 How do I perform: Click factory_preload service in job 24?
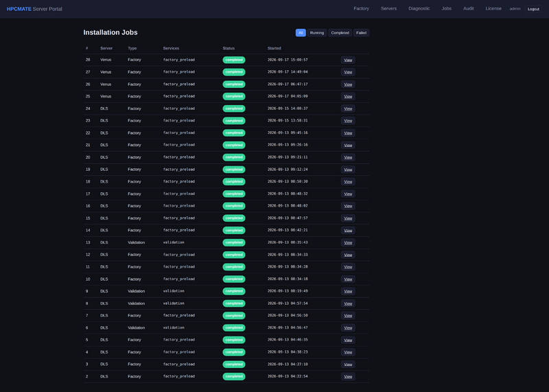[178, 108]
